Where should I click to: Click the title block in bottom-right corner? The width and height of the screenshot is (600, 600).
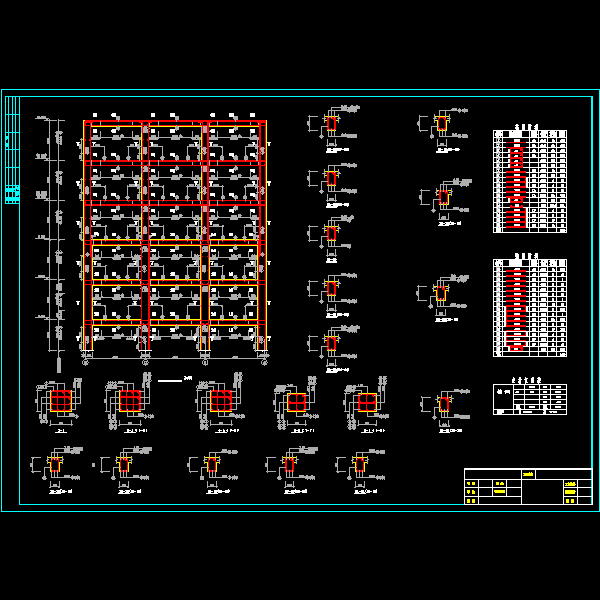tap(527, 487)
